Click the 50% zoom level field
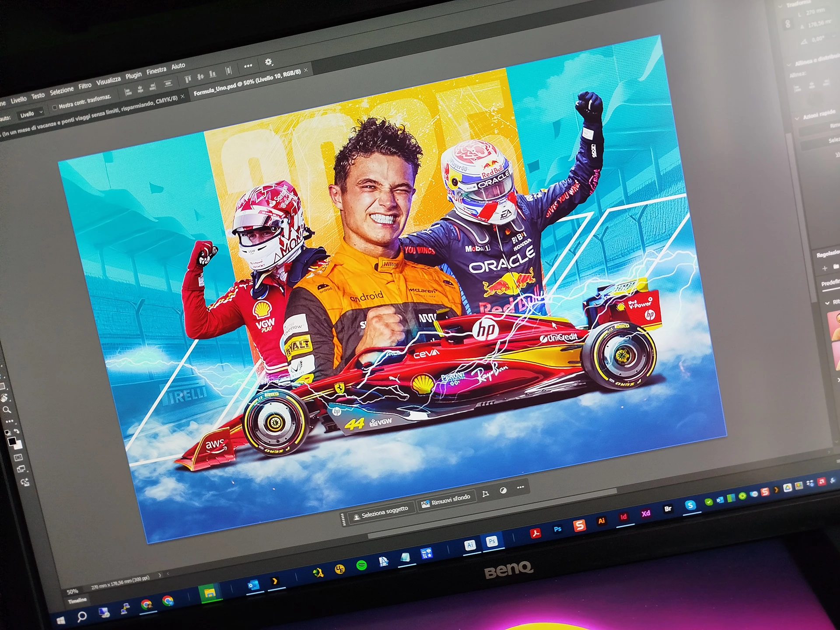This screenshot has width=840, height=630. pyautogui.click(x=72, y=591)
